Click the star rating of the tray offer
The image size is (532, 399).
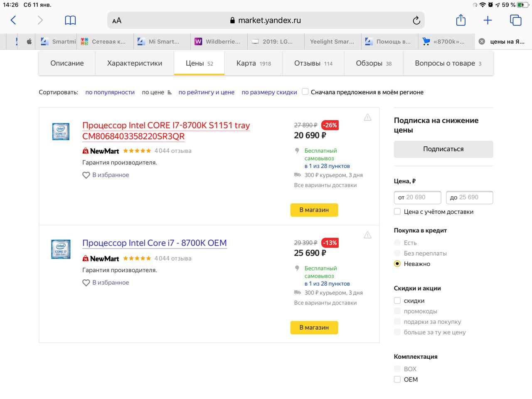coord(137,151)
